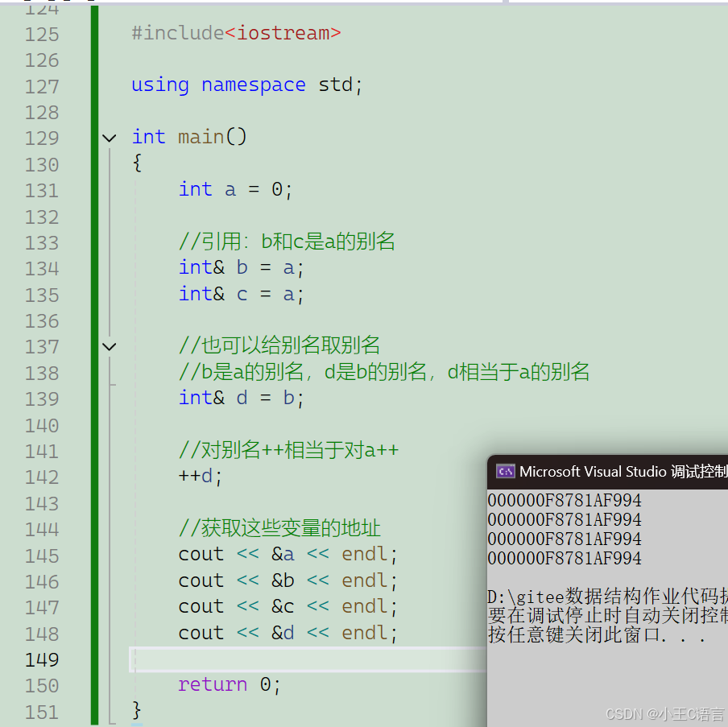This screenshot has height=727, width=728.
Task: Select the int& b = a reference declaration
Action: coord(240,267)
